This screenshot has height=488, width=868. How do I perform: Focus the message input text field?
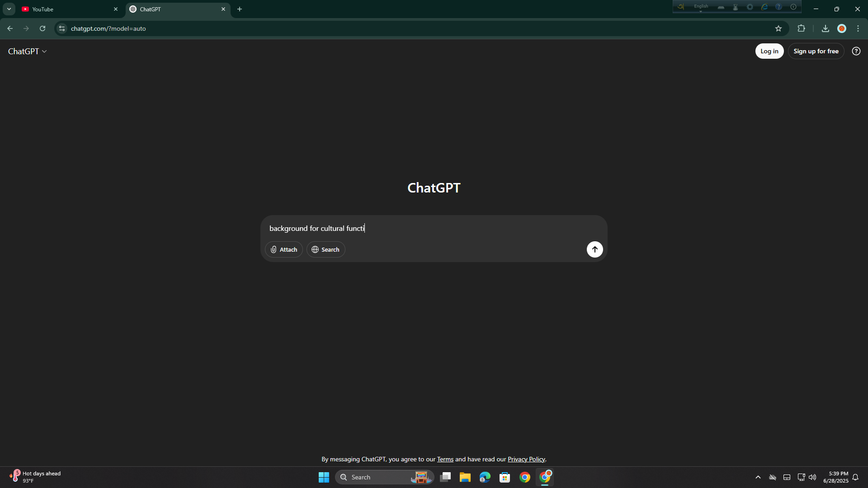click(433, 229)
